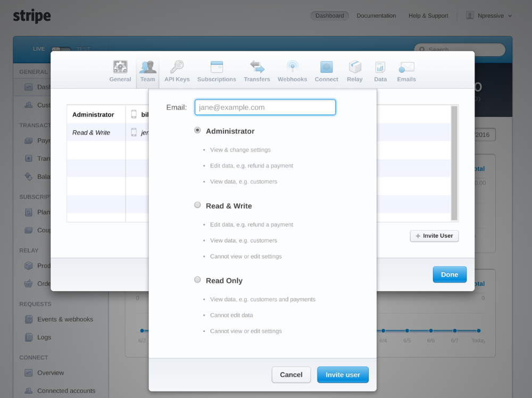This screenshot has width=532, height=398.
Task: Click the phone icon in Administrator row
Action: [x=134, y=114]
